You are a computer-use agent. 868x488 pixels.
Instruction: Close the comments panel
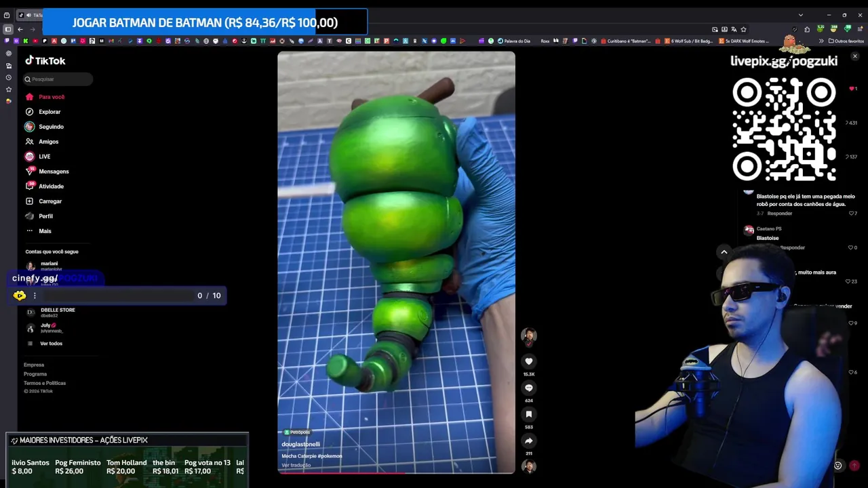(x=854, y=56)
